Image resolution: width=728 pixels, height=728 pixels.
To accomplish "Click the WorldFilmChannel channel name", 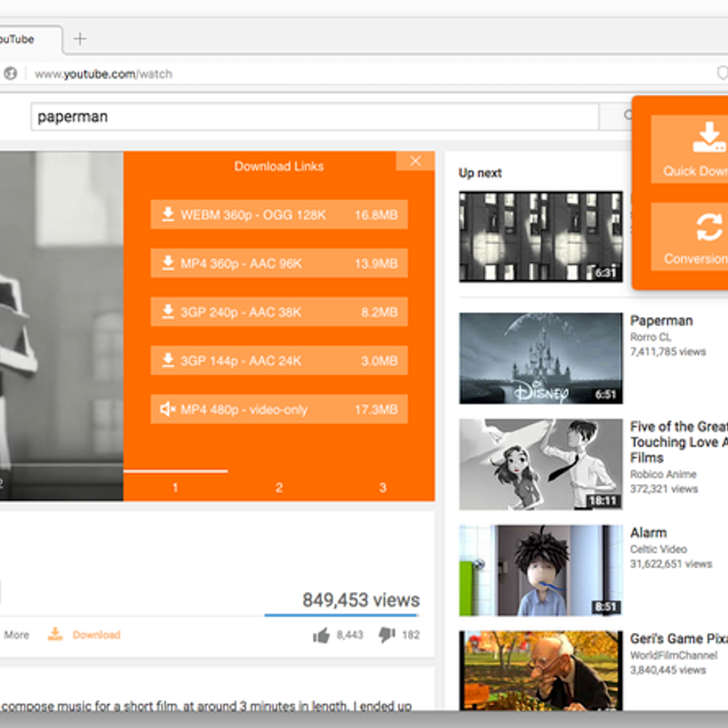I will point(674,655).
